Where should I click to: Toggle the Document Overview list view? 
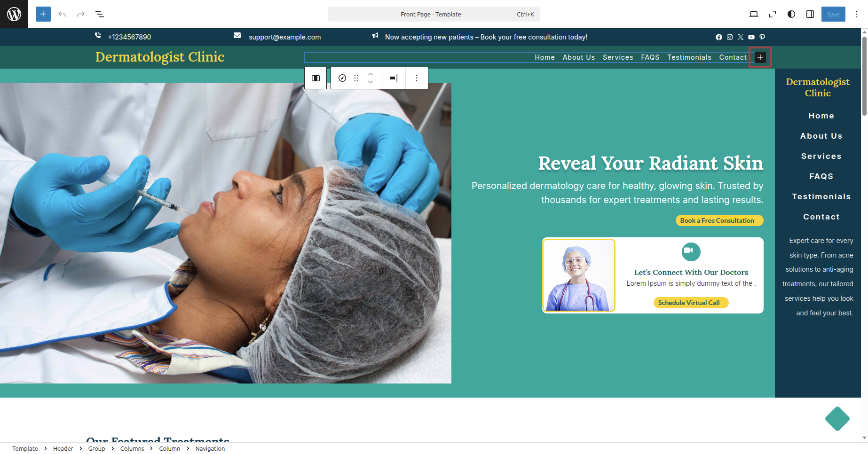click(100, 14)
